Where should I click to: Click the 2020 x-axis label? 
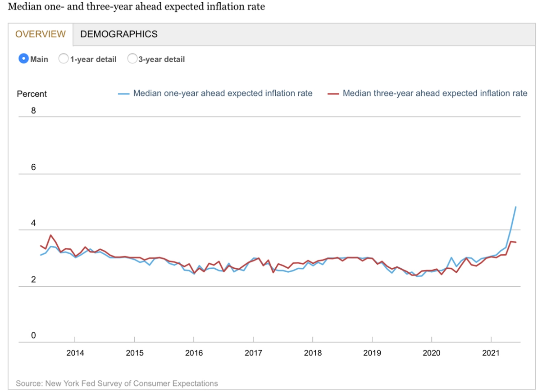pyautogui.click(x=432, y=353)
